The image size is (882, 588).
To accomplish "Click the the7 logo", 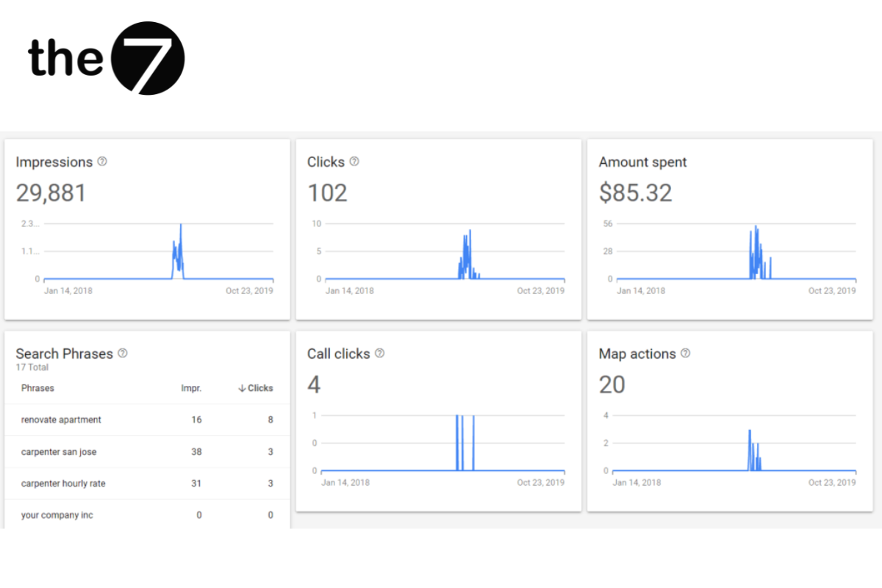I will (x=107, y=58).
